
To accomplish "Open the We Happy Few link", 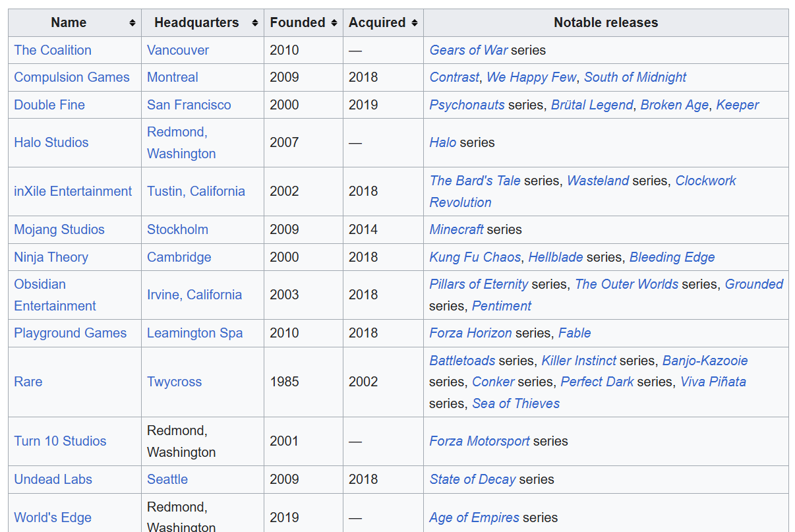I will tap(531, 77).
